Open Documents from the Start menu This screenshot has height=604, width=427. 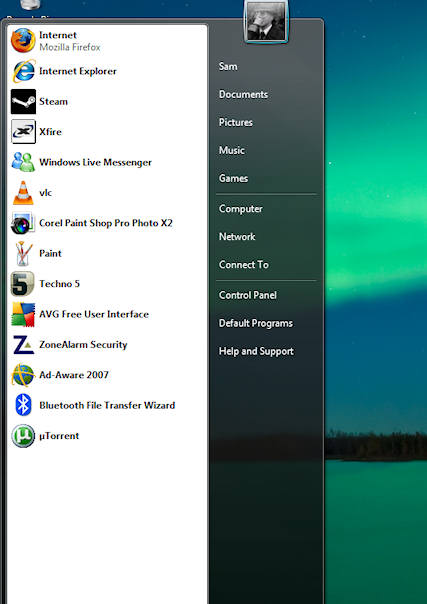(243, 94)
